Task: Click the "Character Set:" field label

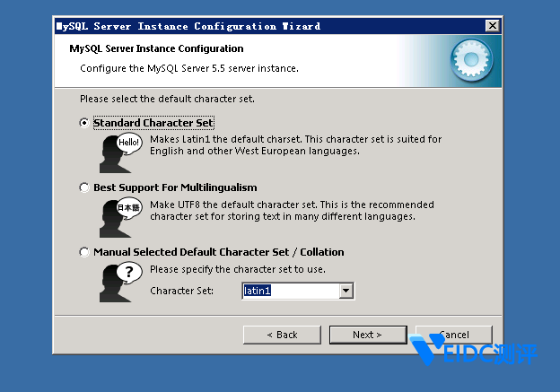Action: (181, 292)
